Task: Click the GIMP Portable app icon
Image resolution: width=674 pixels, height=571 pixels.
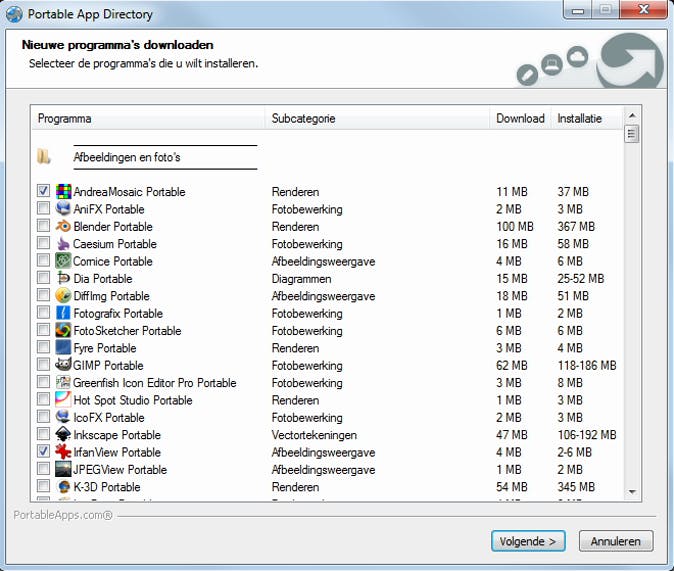Action: click(64, 365)
